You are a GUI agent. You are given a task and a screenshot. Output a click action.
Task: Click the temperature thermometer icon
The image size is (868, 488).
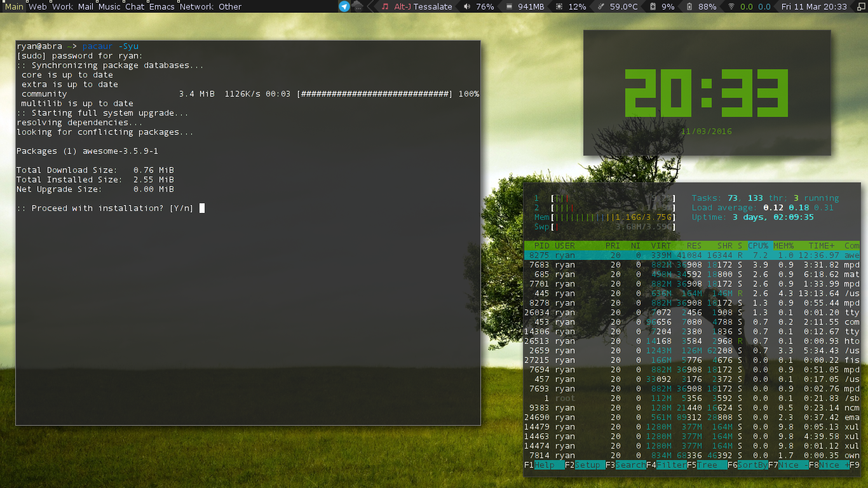601,6
